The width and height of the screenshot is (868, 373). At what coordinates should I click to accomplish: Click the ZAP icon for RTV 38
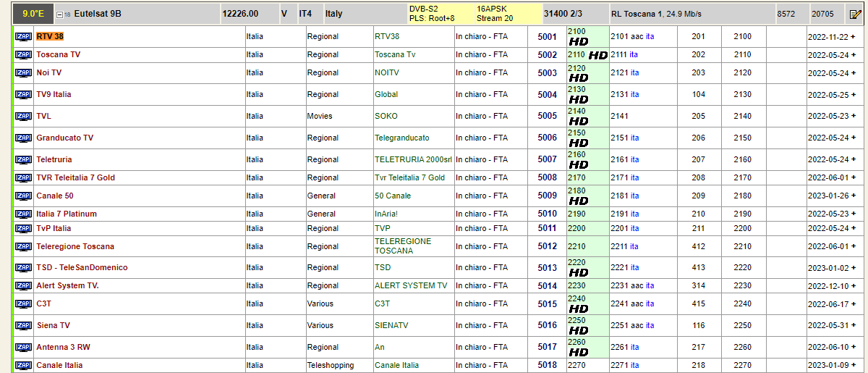[23, 36]
